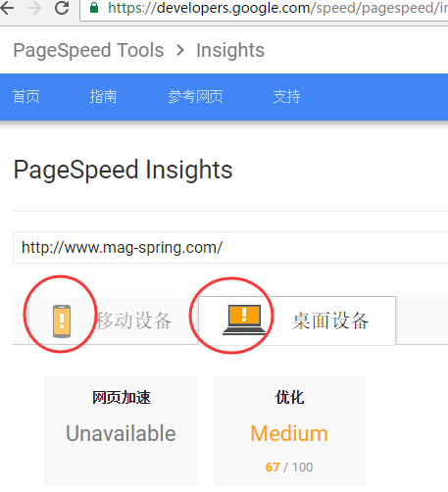The width and height of the screenshot is (448, 492).
Task: Click the PageSpeed Tools breadcrumb link
Action: click(x=88, y=50)
